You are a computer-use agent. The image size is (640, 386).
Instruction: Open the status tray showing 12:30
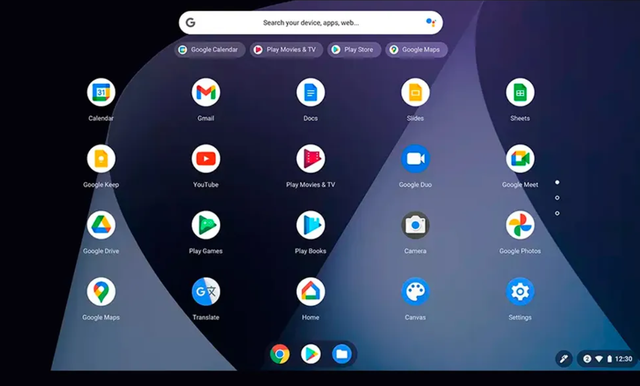(607, 359)
